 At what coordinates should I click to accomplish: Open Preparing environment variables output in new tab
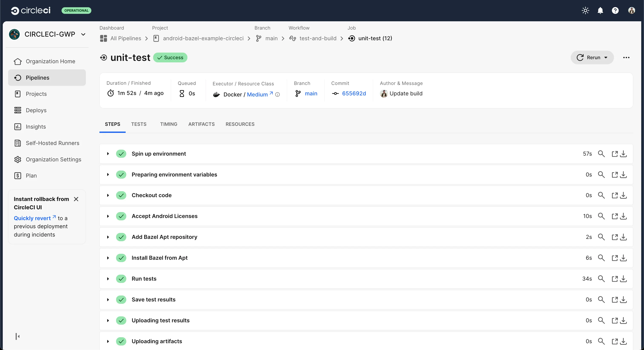point(614,175)
